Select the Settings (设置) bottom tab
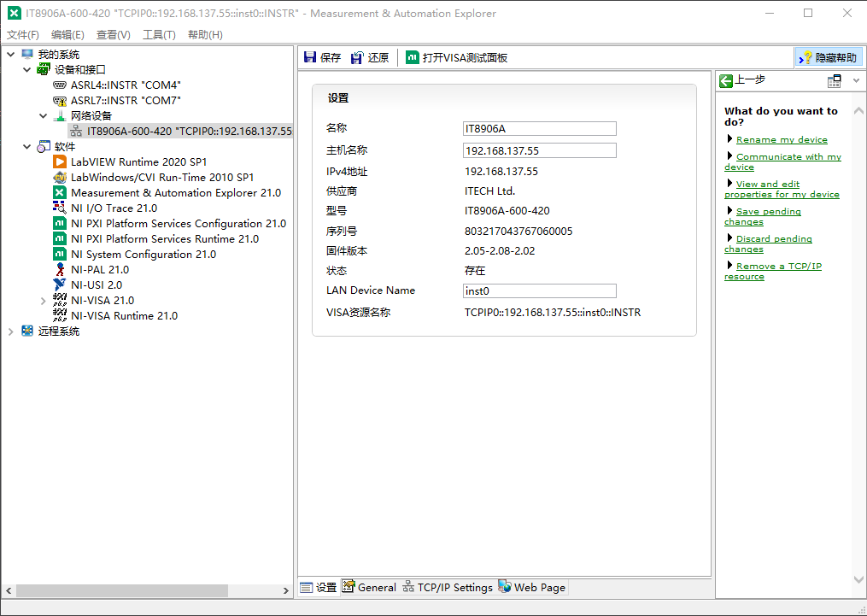Image resolution: width=867 pixels, height=616 pixels. point(319,587)
